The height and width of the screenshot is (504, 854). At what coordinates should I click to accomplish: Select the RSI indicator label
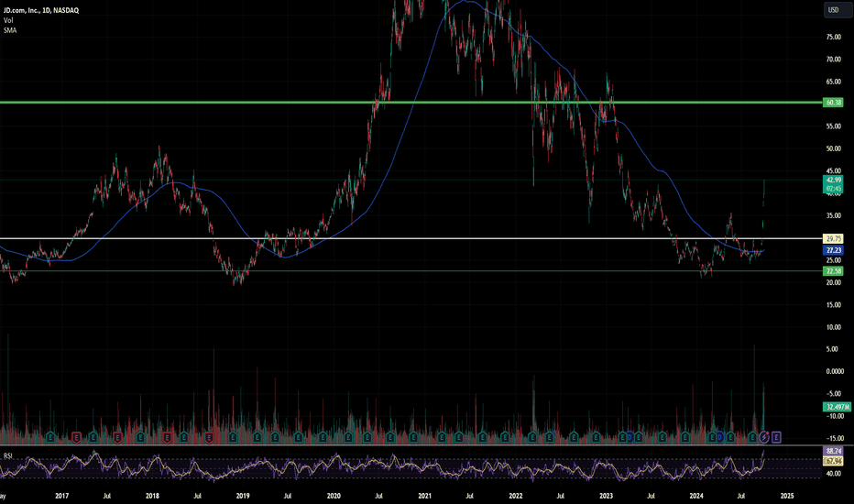8,455
